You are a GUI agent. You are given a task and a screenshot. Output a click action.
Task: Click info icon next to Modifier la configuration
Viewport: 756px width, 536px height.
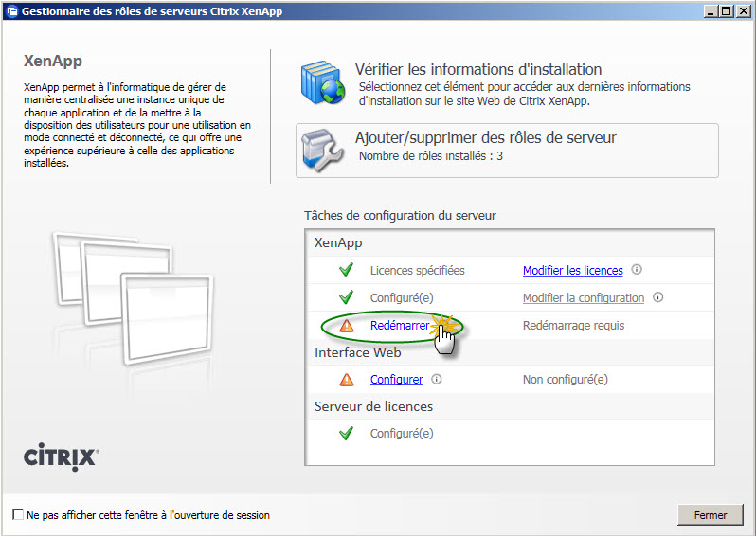pyautogui.click(x=657, y=297)
